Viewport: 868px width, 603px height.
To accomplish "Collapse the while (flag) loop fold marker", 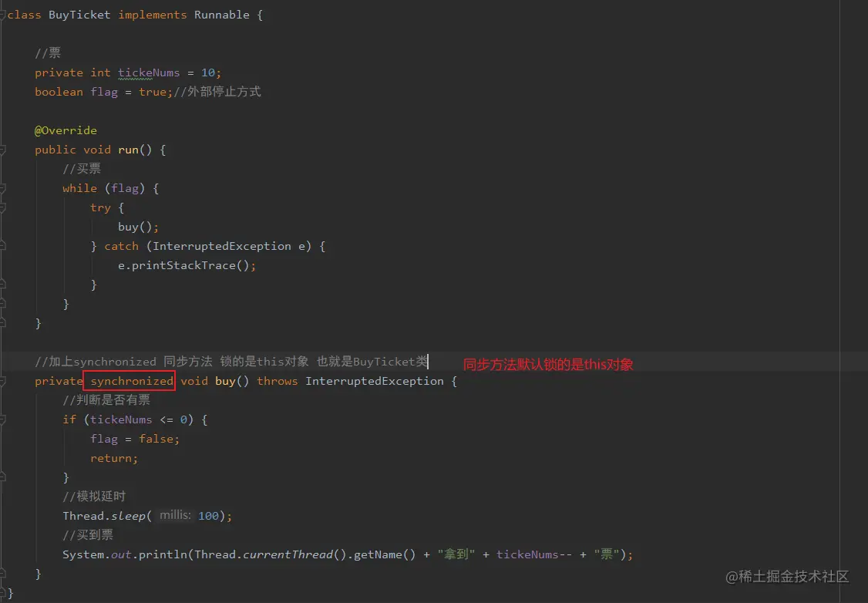I will [2, 188].
